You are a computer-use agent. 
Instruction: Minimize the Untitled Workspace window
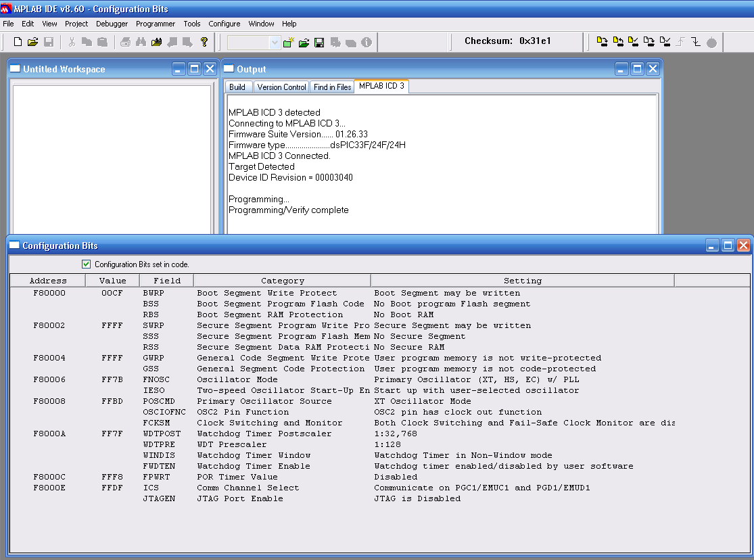(179, 69)
